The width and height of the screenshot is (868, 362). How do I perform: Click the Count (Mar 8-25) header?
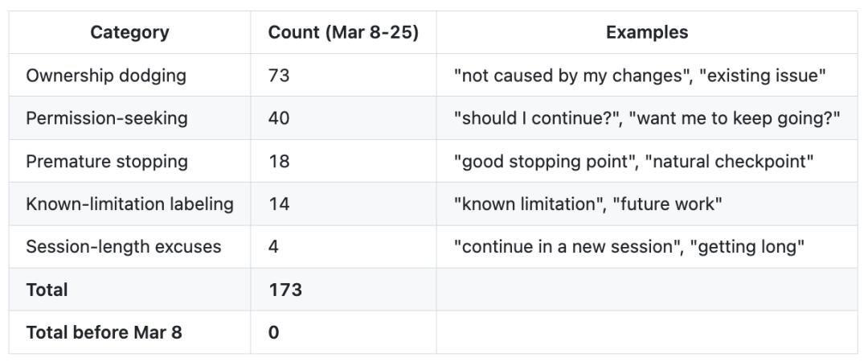coord(343,33)
